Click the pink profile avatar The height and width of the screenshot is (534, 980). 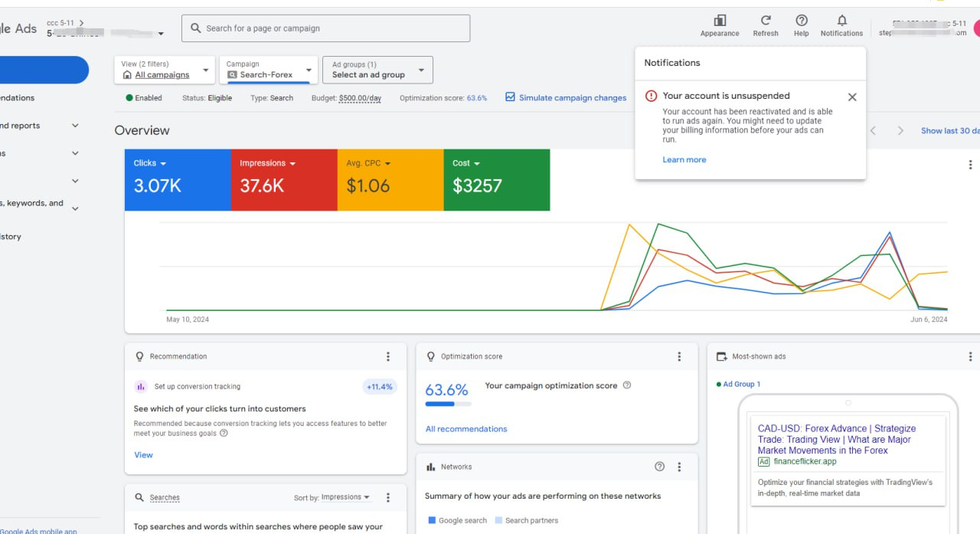click(977, 28)
